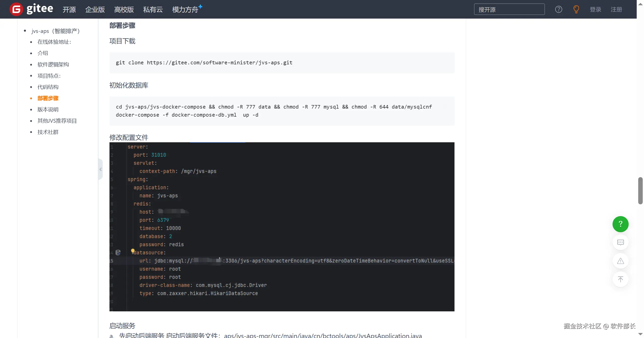Open the floating comment message icon
The image size is (644, 338).
[620, 242]
